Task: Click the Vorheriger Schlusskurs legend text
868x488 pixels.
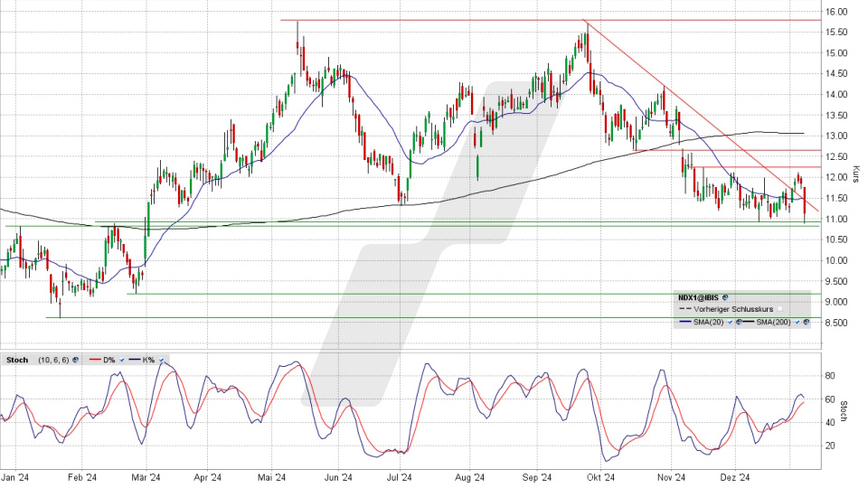Action: (x=733, y=309)
